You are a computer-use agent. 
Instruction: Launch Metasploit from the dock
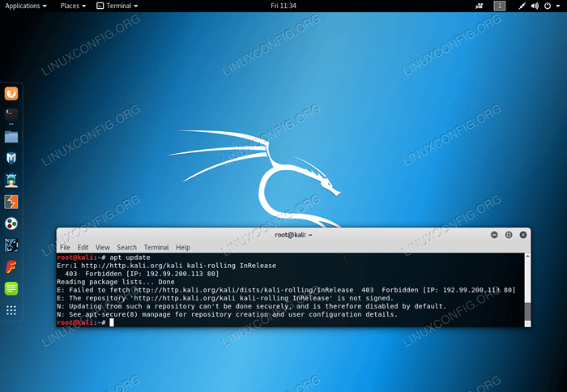(11, 159)
